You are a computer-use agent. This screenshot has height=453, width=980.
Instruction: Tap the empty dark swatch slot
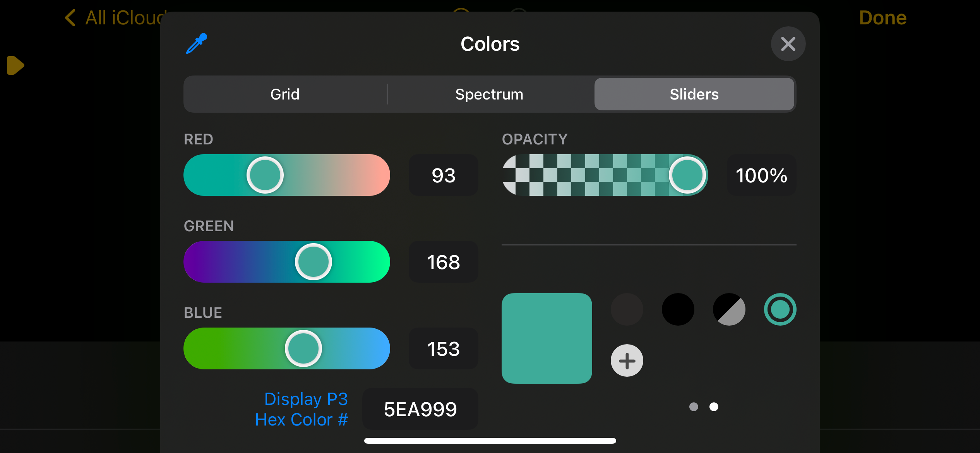tap(627, 309)
